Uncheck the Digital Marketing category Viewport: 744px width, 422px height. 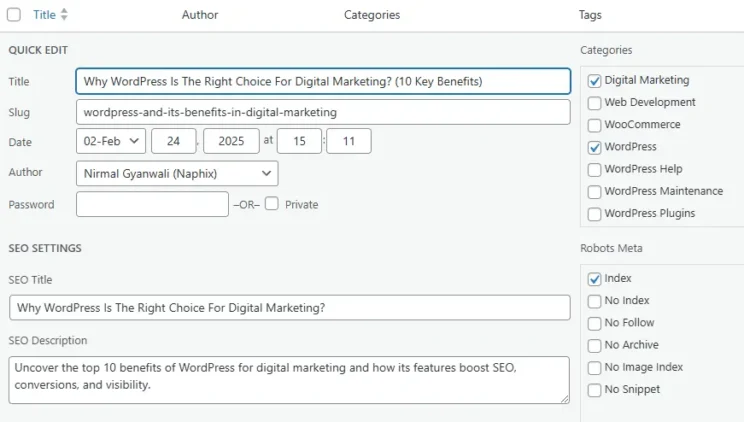point(594,81)
